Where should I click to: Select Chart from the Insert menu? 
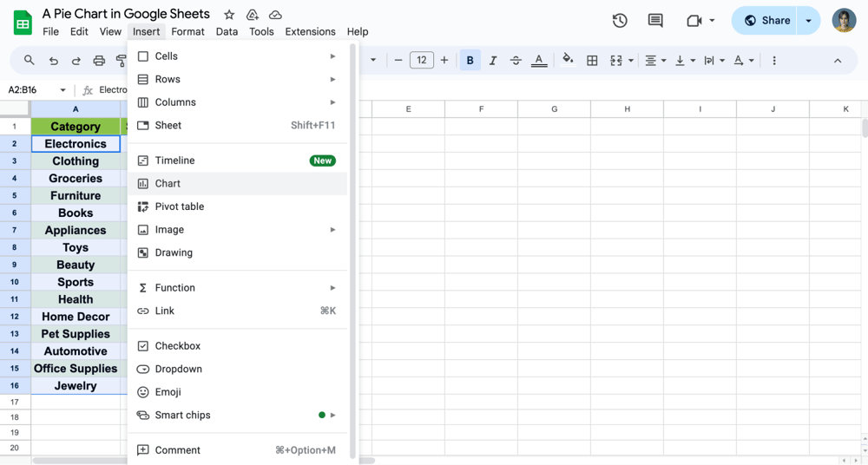(x=168, y=184)
